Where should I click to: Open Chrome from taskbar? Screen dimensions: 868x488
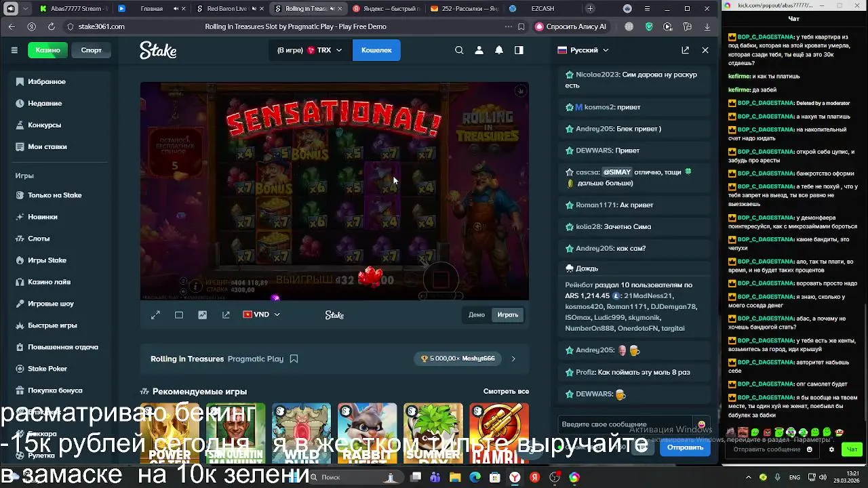574,477
